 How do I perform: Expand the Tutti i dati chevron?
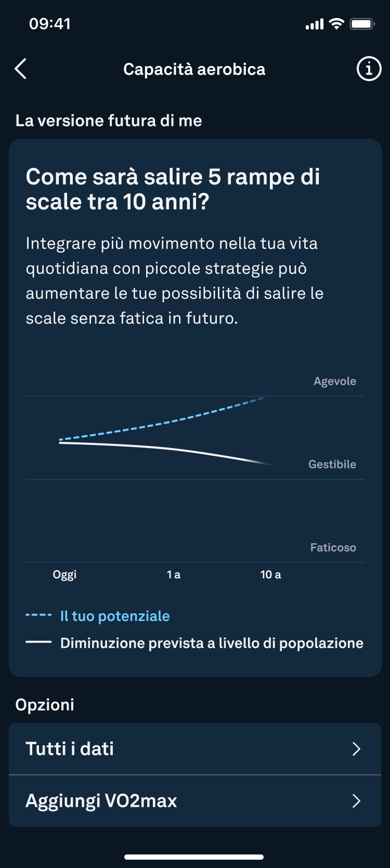coord(356,749)
